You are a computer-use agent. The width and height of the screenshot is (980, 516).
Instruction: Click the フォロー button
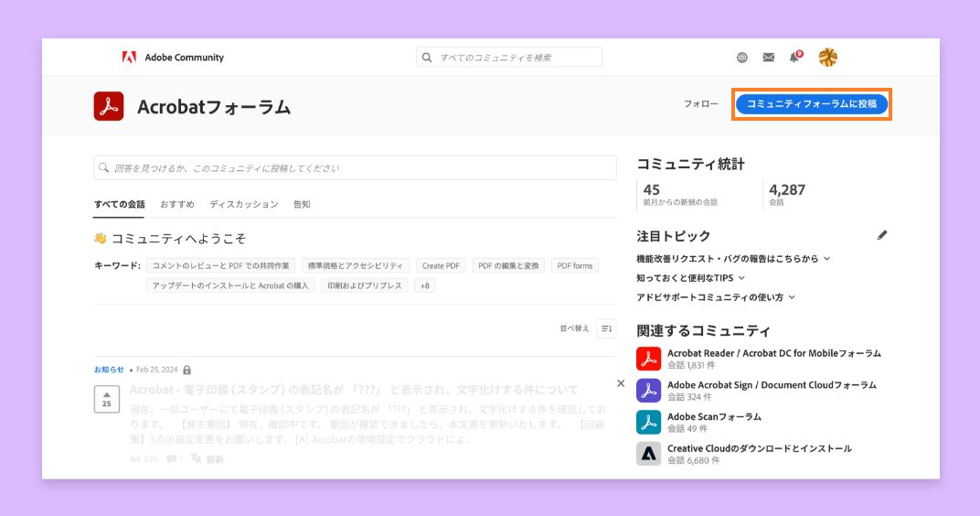(x=700, y=103)
